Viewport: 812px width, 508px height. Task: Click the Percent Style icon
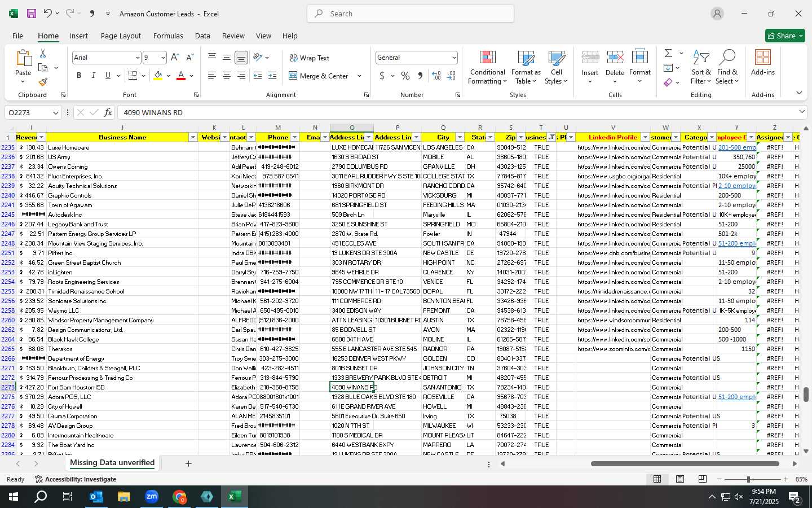pyautogui.click(x=405, y=76)
